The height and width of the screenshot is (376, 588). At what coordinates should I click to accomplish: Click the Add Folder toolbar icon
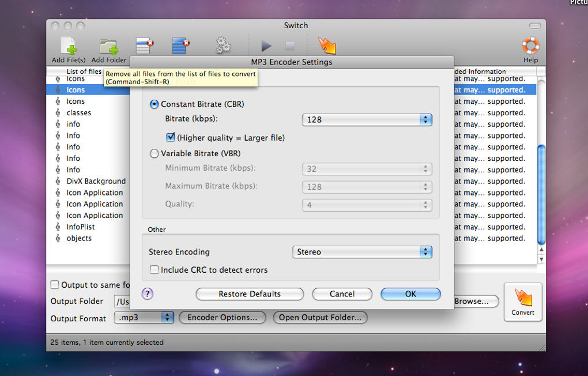109,47
